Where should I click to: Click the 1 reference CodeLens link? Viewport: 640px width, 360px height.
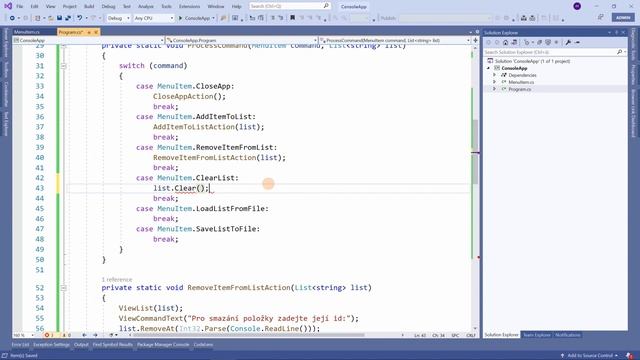117,280
